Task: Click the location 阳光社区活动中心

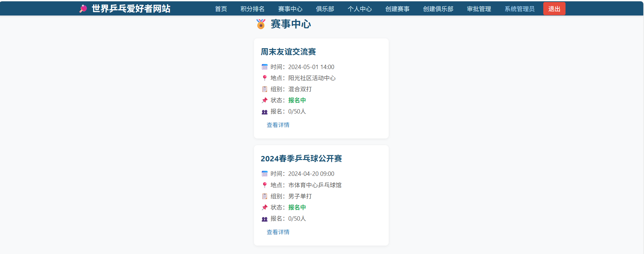Action: (312, 78)
